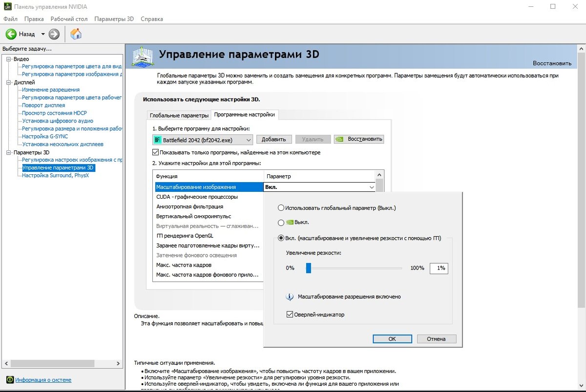
Task: Click the System Information icon at bottom left
Action: tap(10, 380)
